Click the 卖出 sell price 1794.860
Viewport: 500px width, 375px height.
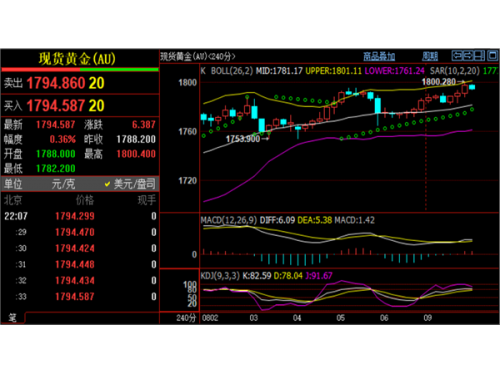tap(56, 83)
